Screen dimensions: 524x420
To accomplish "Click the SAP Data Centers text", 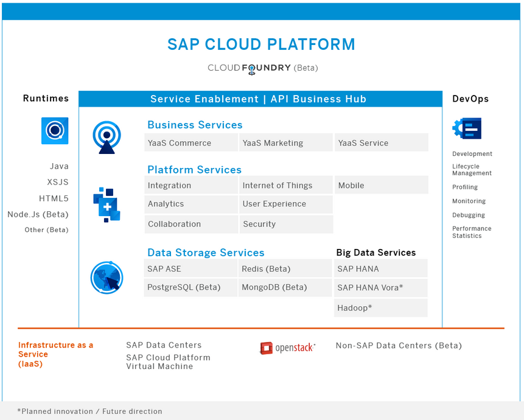I will pyautogui.click(x=164, y=345).
